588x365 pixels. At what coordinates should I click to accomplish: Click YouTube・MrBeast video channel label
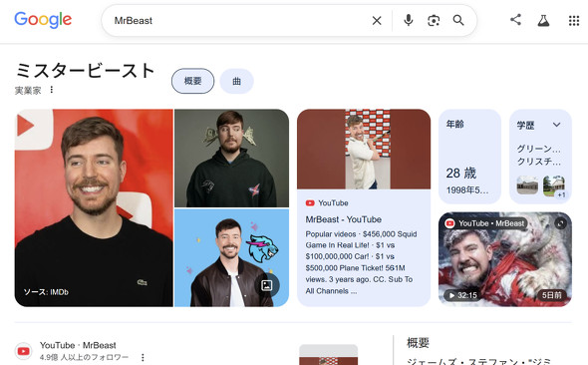[x=486, y=223]
